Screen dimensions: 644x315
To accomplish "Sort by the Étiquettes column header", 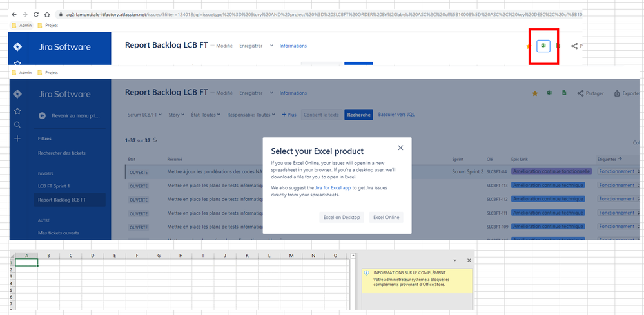I will tap(609, 159).
